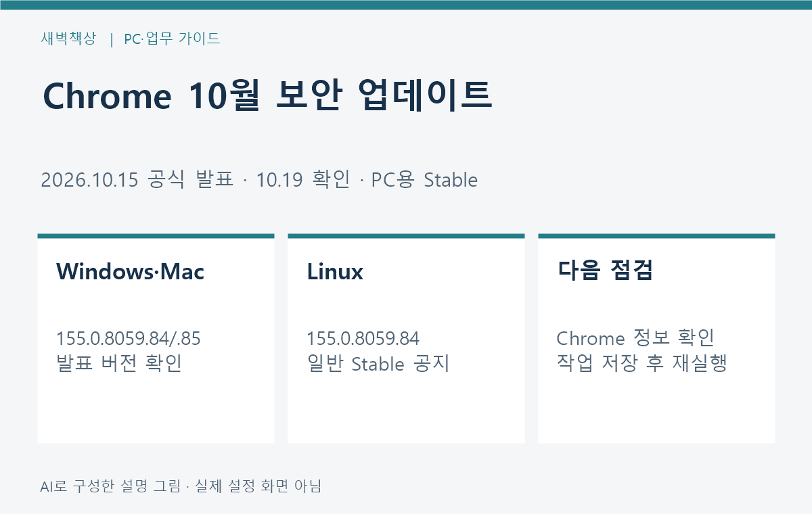
Task: Click the Linux card '155.0.8059.84' version
Action: click(363, 338)
